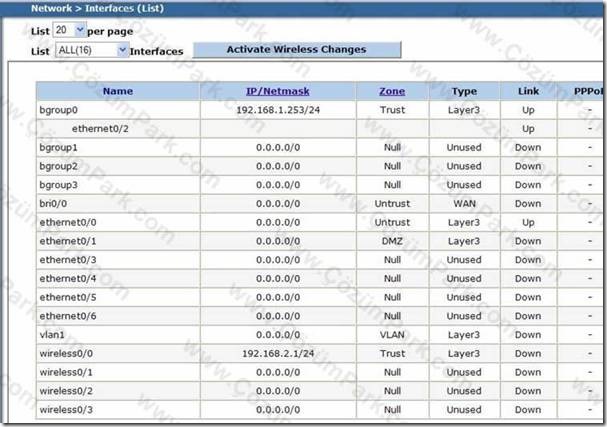
Task: Select the wireless0/3 interface name
Action: click(66, 410)
